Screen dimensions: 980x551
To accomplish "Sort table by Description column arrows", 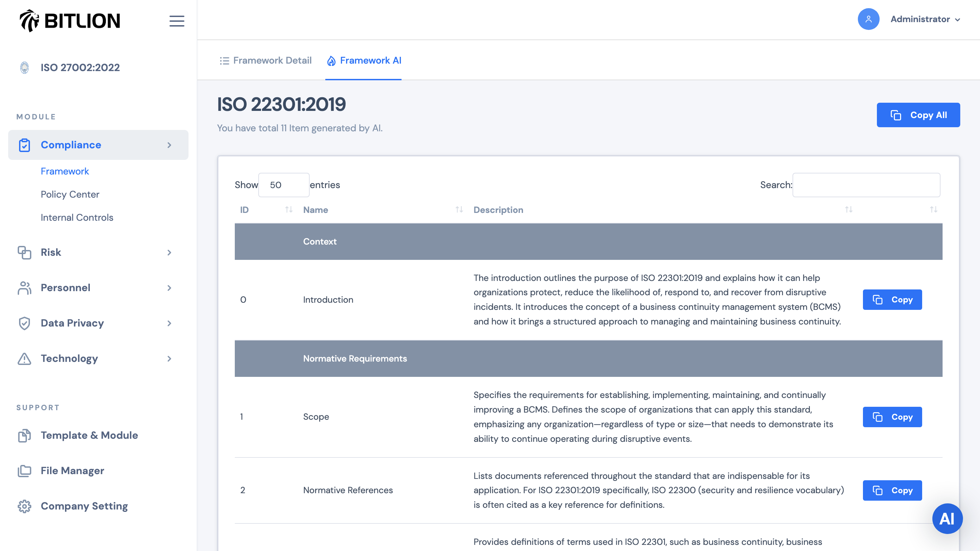I will point(849,210).
